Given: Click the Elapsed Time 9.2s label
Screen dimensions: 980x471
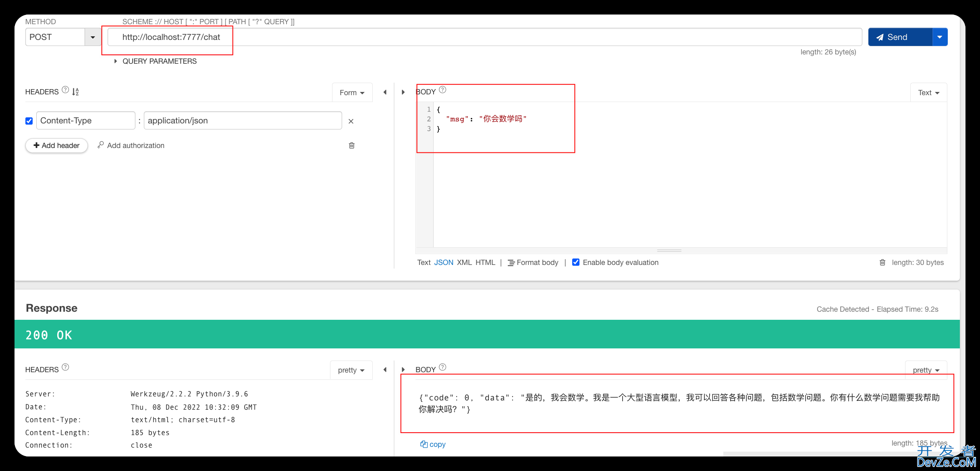Looking at the screenshot, I should pyautogui.click(x=907, y=309).
